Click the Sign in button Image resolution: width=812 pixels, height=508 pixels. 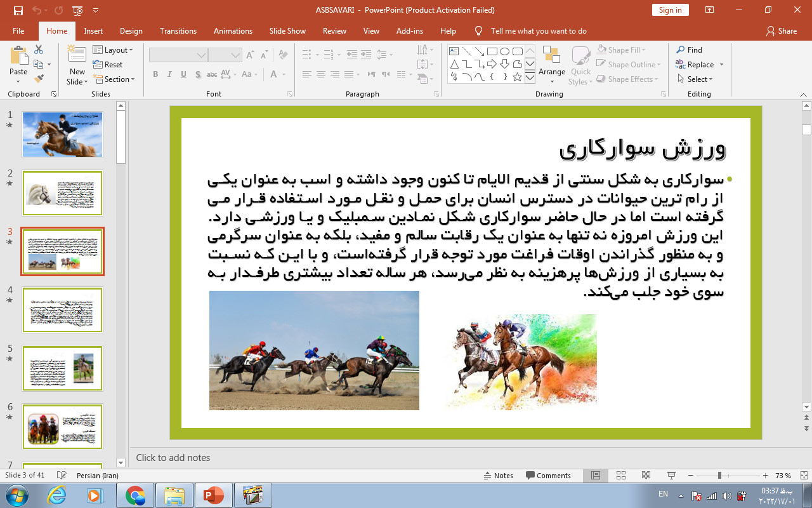point(670,10)
